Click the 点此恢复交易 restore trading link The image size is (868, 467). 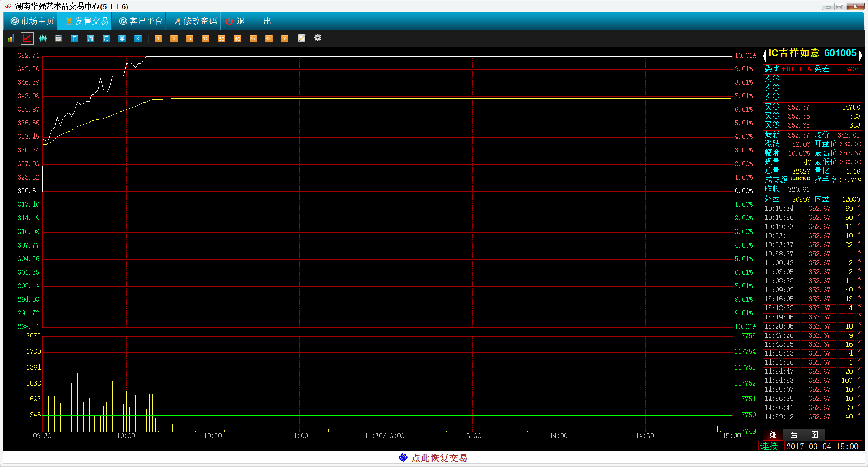coord(433,458)
